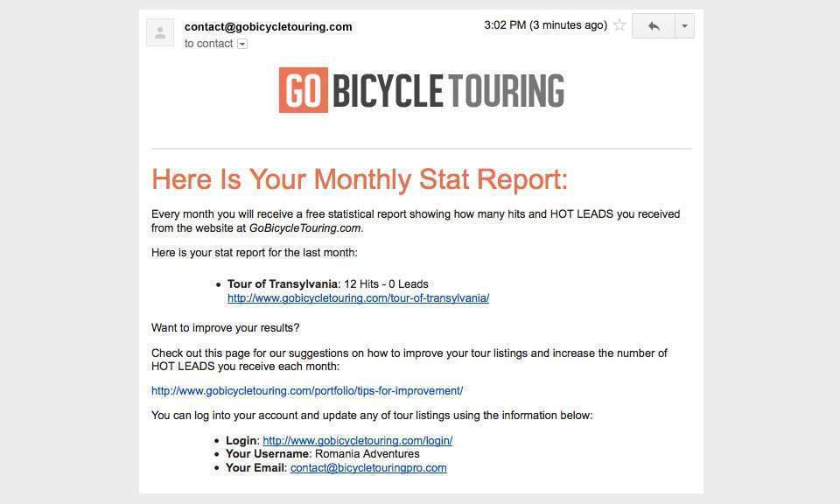
Task: Click the '12 Hits - 0 Leads' stat
Action: pos(386,283)
